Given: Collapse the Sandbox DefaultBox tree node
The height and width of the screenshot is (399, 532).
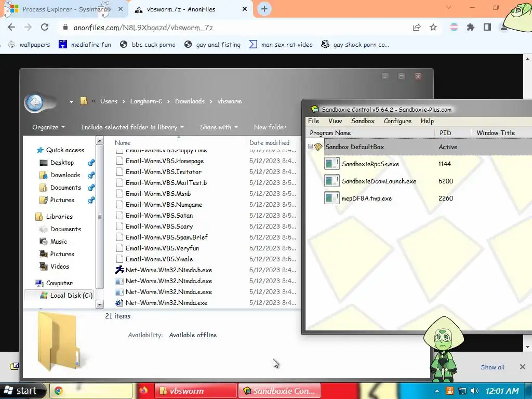Looking at the screenshot, I should [310, 147].
